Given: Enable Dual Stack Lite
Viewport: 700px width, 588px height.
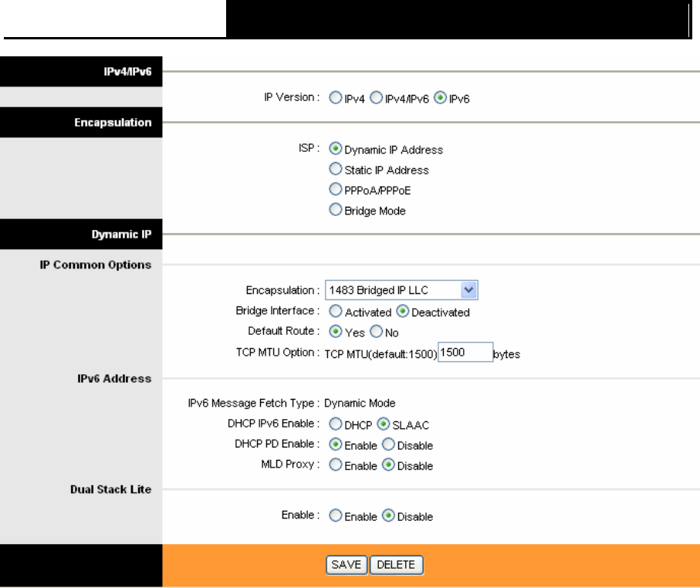Looking at the screenshot, I should click(335, 515).
